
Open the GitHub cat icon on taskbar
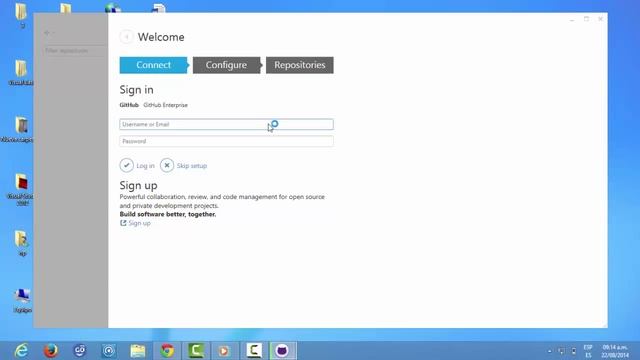click(x=282, y=351)
